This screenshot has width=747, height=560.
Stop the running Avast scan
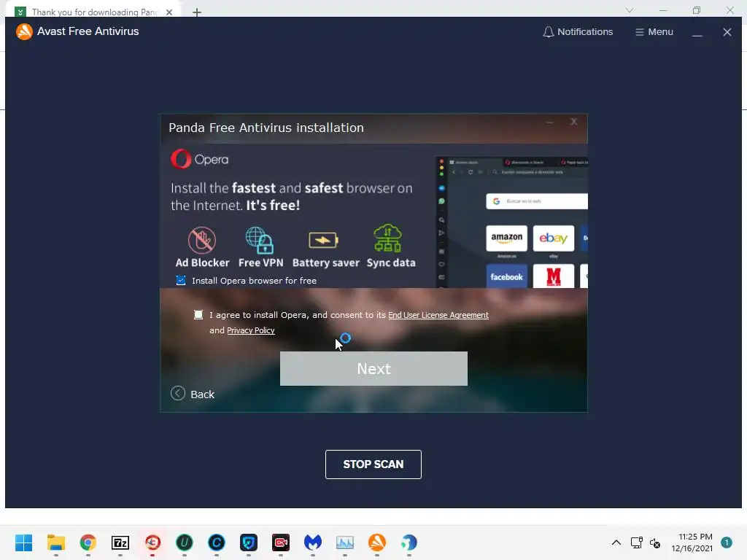[373, 464]
